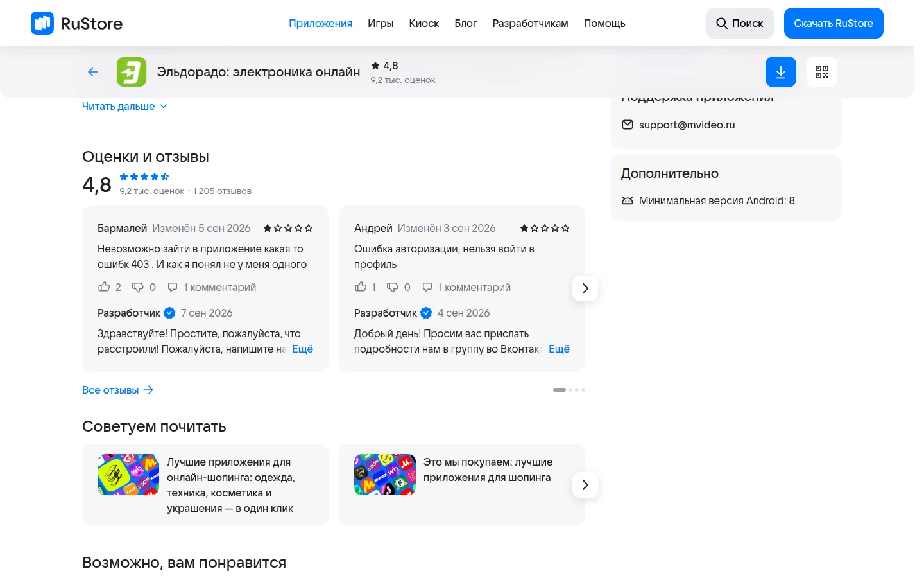924x578 pixels.
Task: Like Бармалей's review with thumbs up
Action: 104,287
